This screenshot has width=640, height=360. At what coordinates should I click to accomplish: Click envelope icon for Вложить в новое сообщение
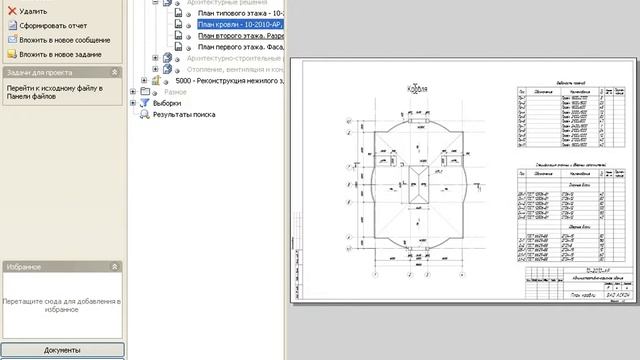point(12,40)
